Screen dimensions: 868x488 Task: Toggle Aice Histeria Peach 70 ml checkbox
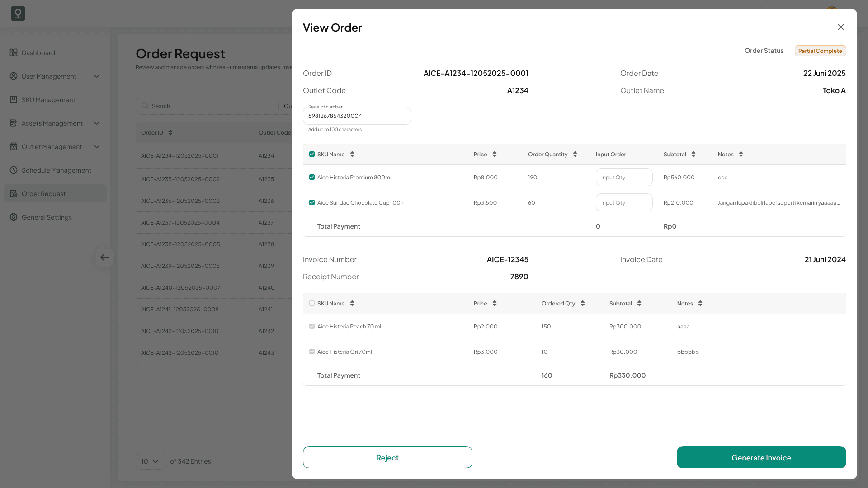point(312,326)
